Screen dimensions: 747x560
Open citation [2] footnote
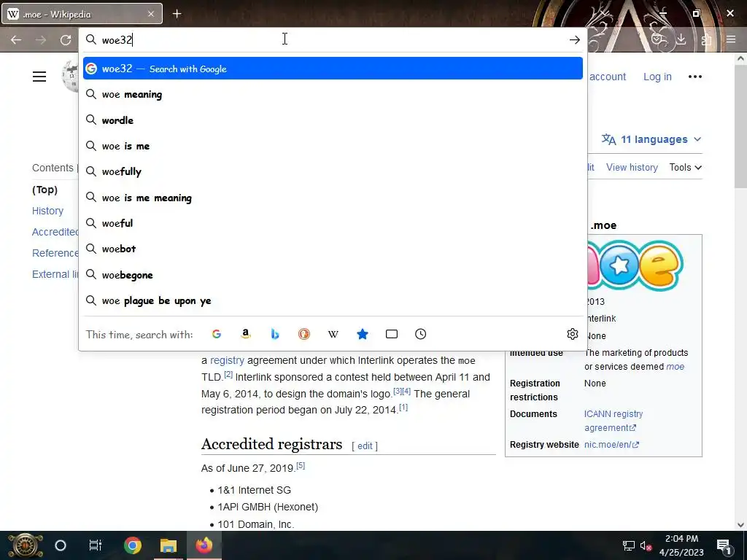228,374
